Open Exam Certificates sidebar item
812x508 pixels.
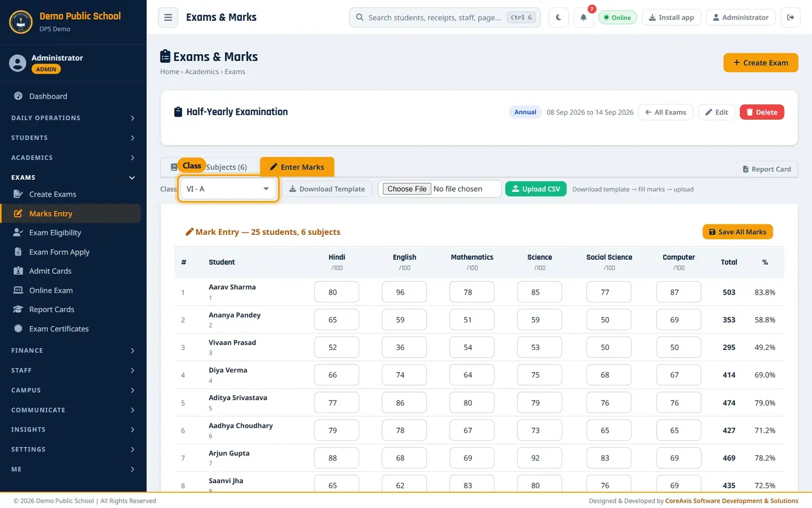click(x=70, y=329)
